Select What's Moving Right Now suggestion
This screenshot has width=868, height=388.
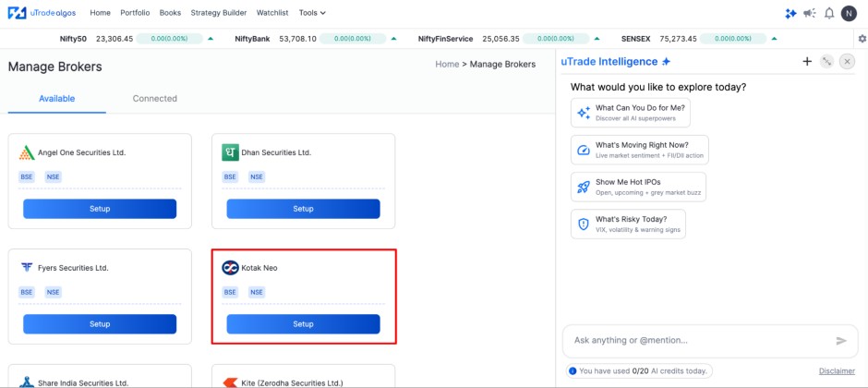(640, 150)
